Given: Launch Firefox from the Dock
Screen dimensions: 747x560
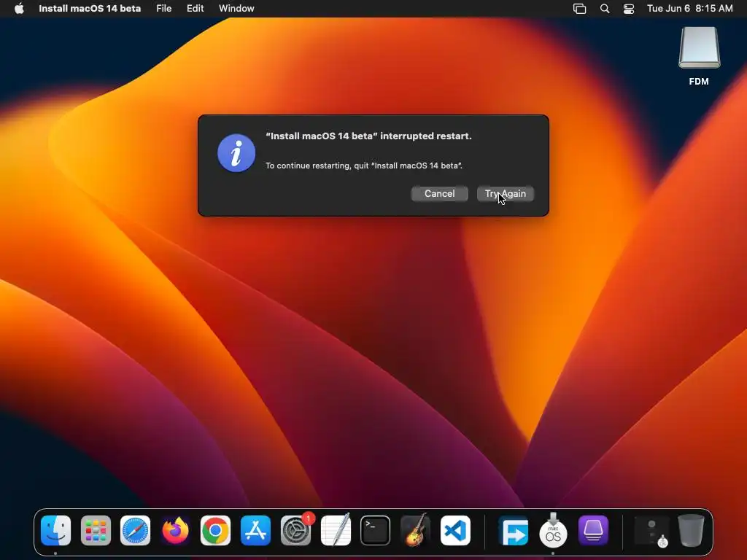Looking at the screenshot, I should click(x=175, y=531).
